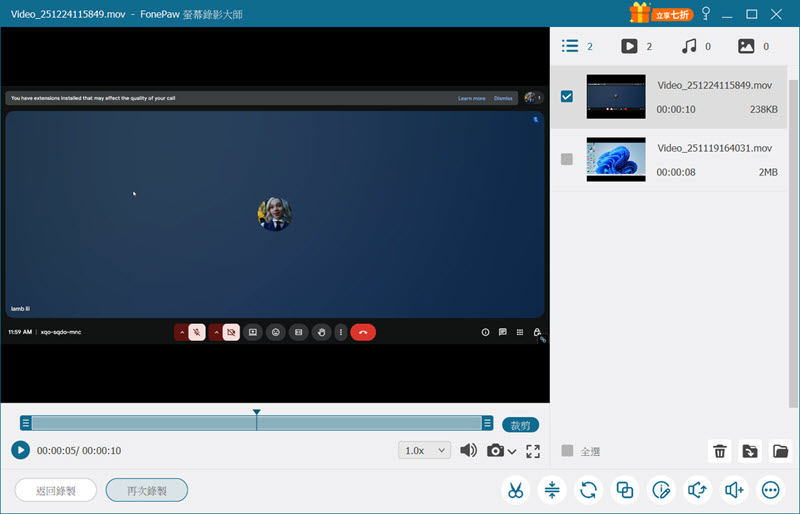Viewport: 800px width, 514px height.
Task: Click the 再次錄製 button
Action: (147, 490)
